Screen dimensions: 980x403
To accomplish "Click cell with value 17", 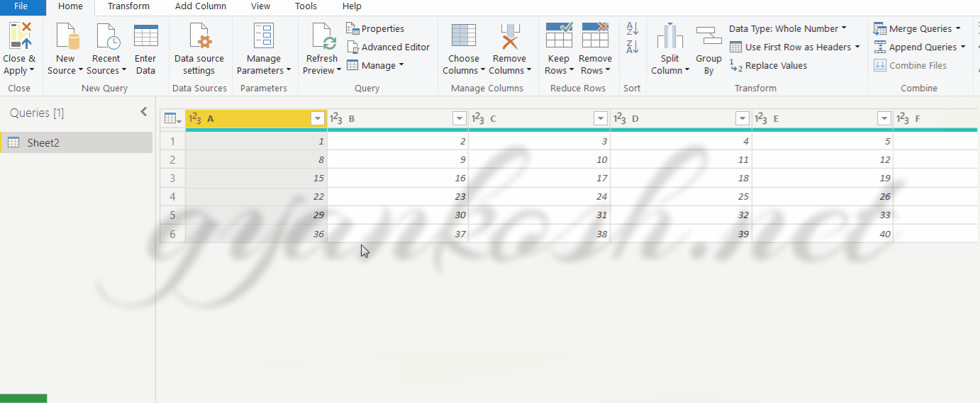I will 539,178.
